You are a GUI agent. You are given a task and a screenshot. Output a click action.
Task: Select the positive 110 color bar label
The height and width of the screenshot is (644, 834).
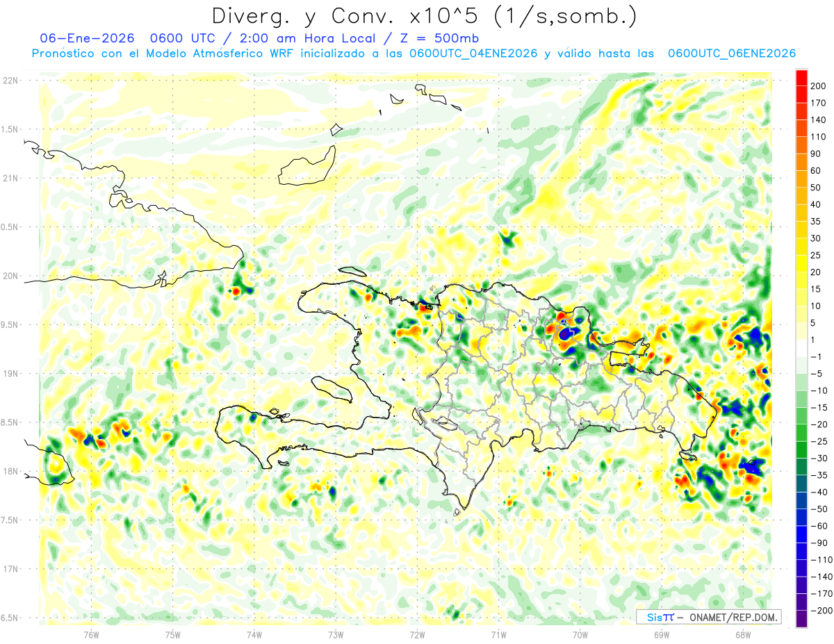pyautogui.click(x=818, y=137)
